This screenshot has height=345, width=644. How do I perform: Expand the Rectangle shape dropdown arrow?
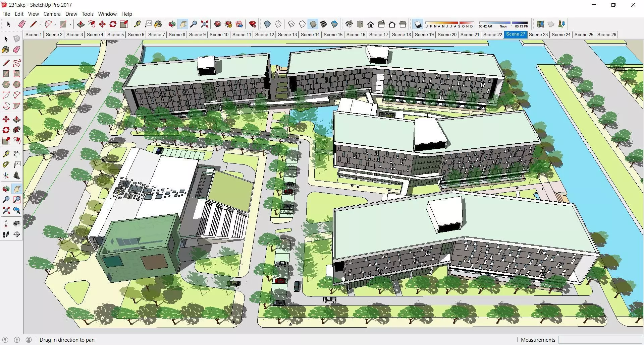[70, 24]
